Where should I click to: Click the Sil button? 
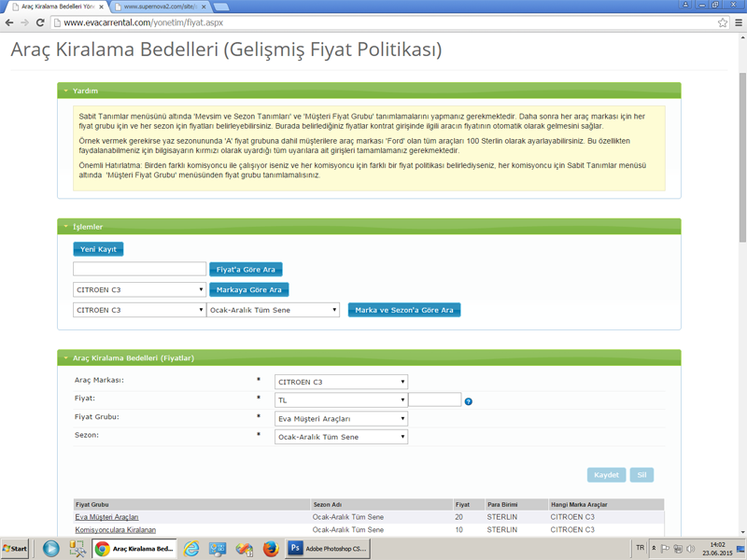641,475
